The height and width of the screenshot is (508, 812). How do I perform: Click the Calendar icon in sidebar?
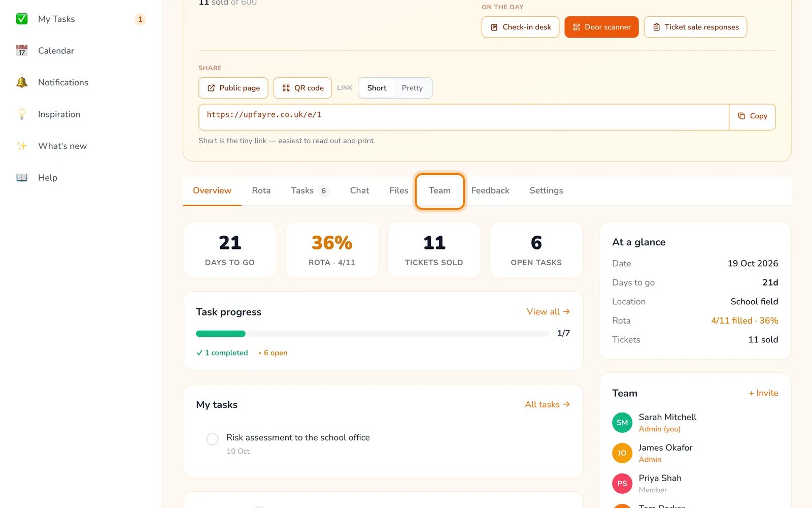(x=22, y=51)
